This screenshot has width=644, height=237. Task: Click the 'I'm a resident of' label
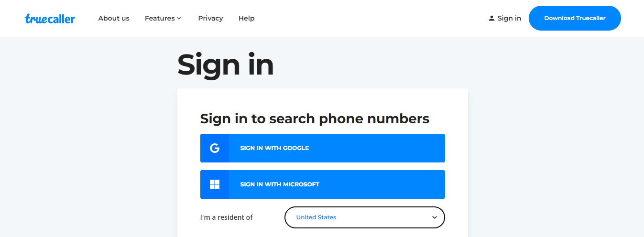coord(227,217)
